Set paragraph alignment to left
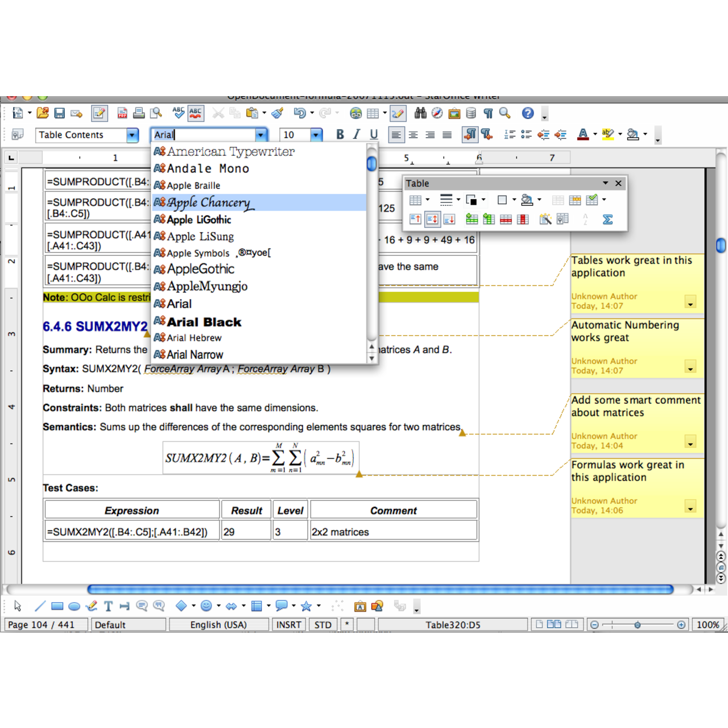Screen dimensions: 728x728 [x=396, y=135]
